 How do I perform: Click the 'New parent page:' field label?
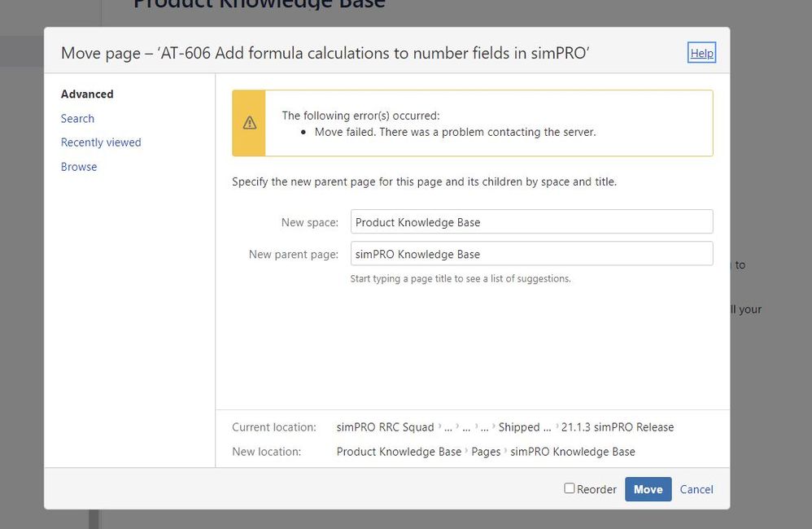point(294,255)
